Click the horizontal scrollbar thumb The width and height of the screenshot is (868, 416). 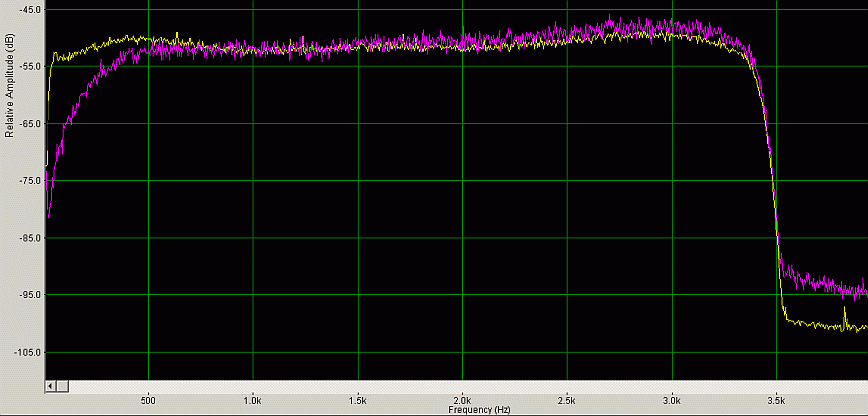coord(63,386)
